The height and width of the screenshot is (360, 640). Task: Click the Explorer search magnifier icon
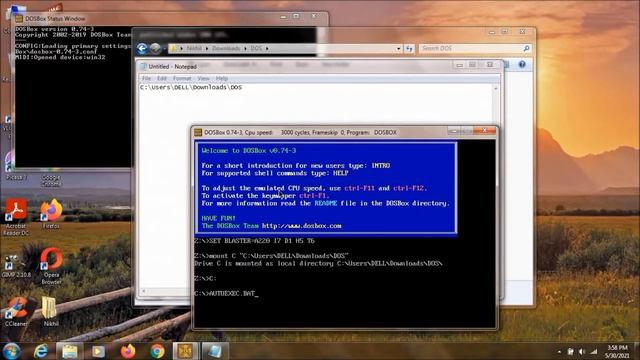coord(527,49)
